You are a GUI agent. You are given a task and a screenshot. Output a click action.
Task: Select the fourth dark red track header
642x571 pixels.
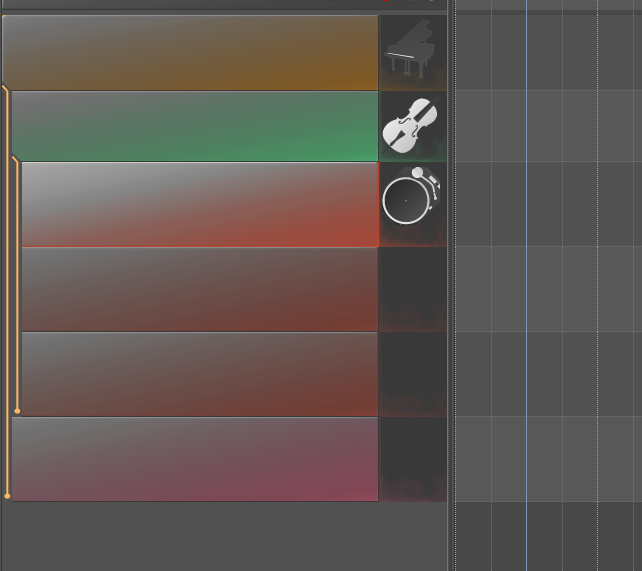(x=200, y=289)
